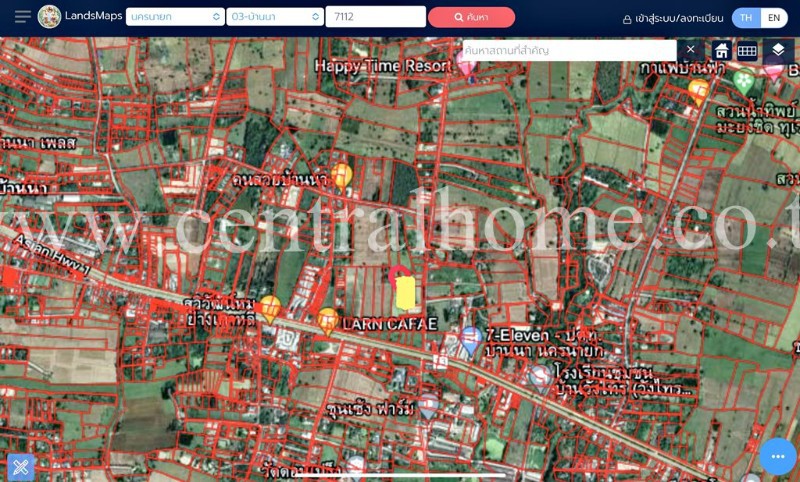Click the 7-Eleven map pin

[x=470, y=341]
